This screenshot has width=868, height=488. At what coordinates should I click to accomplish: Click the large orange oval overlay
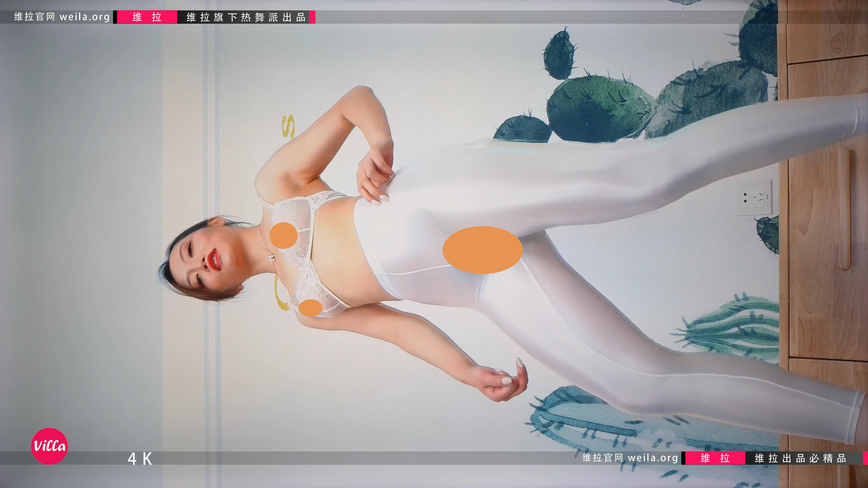pos(482,250)
